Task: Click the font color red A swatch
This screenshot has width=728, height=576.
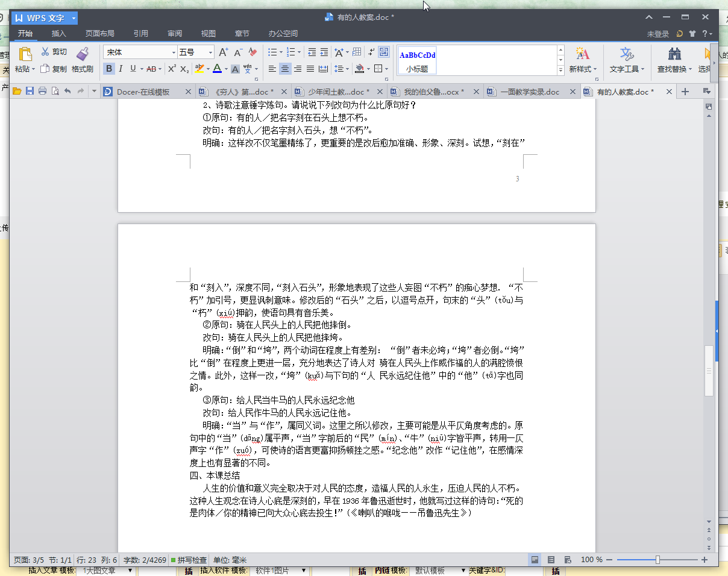Action: click(217, 69)
